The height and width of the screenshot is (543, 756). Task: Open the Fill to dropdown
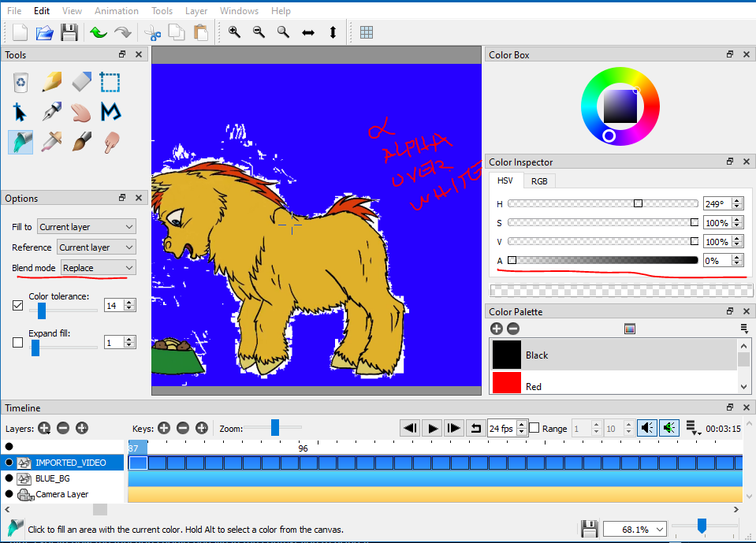tap(86, 226)
